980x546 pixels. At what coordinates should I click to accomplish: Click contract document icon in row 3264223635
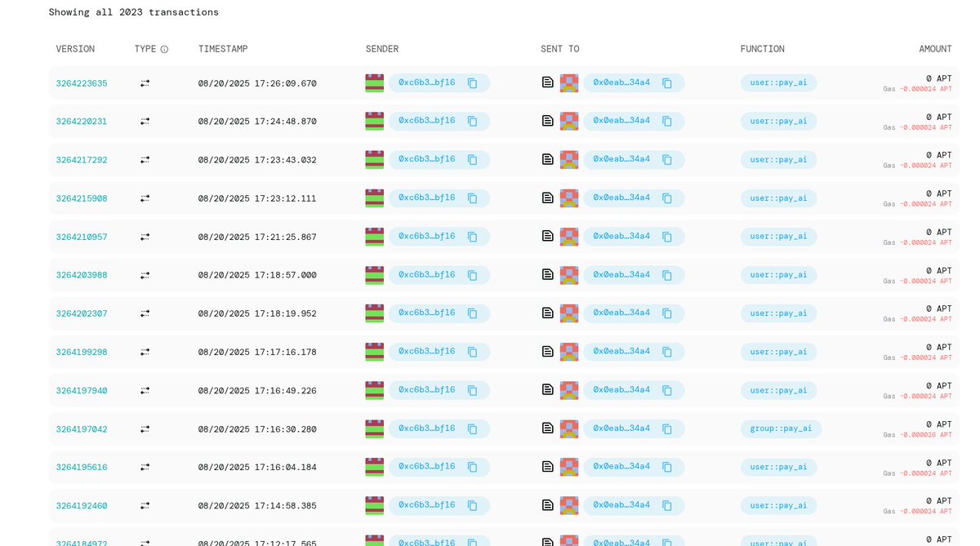coord(548,82)
